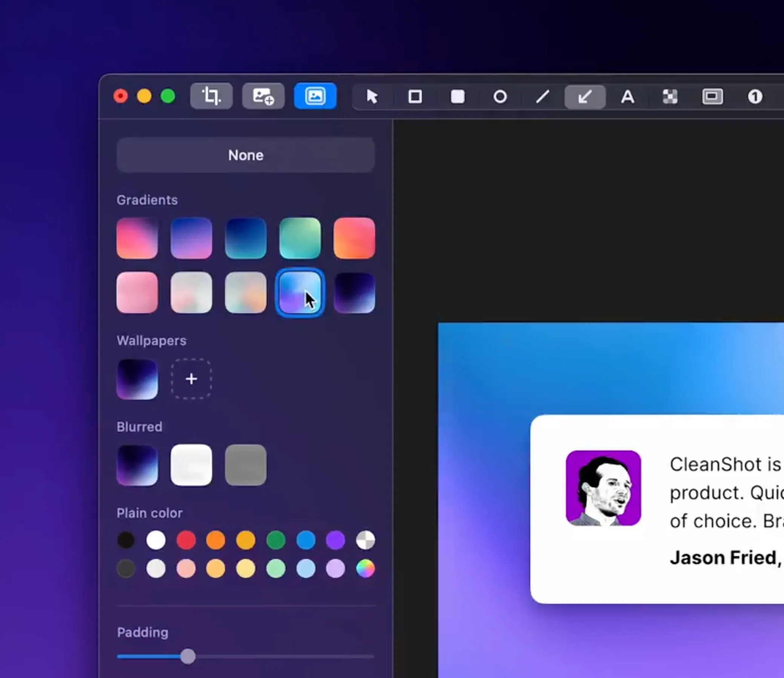
Task: Choose the dark purple gradient in second row
Action: tap(354, 292)
